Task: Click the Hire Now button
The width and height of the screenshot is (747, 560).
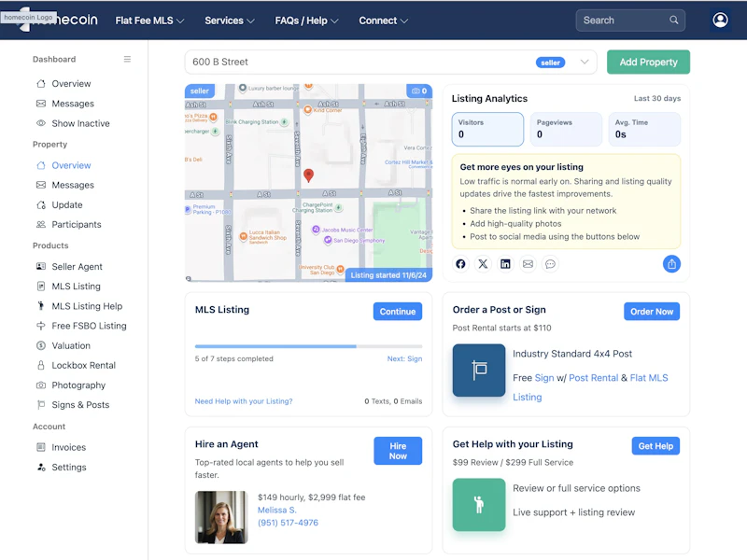Action: click(398, 451)
